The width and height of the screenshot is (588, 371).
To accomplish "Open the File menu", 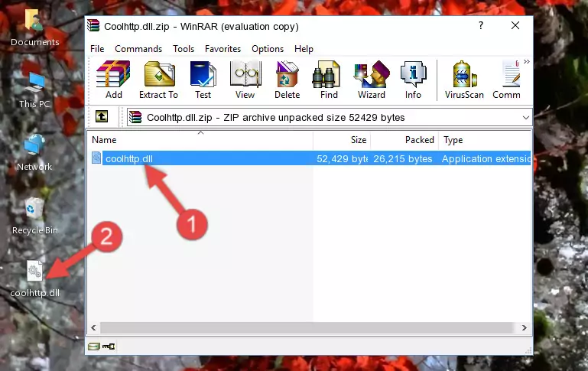I will (x=97, y=49).
